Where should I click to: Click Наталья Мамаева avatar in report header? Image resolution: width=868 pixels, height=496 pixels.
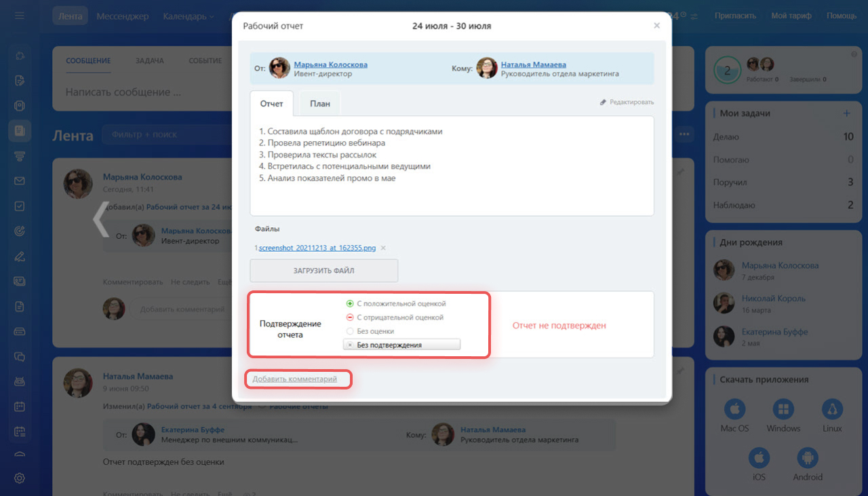[487, 68]
